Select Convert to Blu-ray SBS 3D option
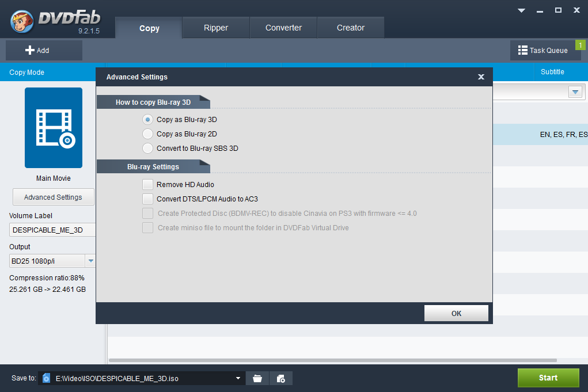The image size is (588, 392). pos(148,149)
